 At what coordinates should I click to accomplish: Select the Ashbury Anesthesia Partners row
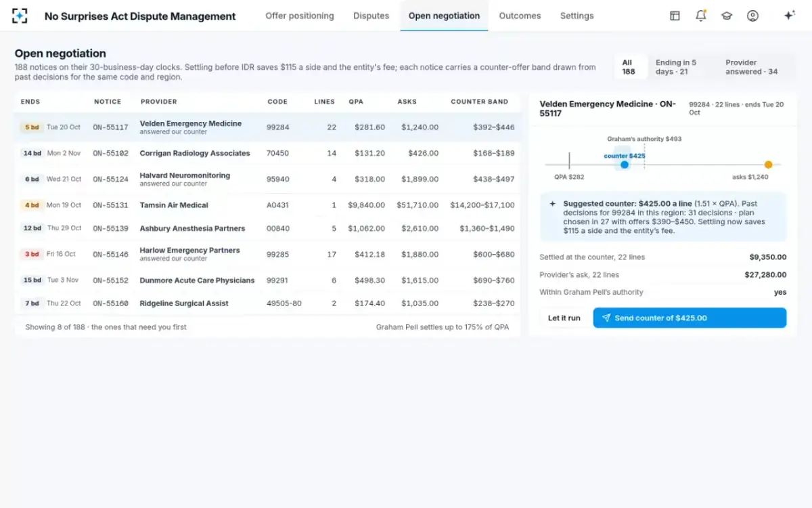click(x=267, y=228)
